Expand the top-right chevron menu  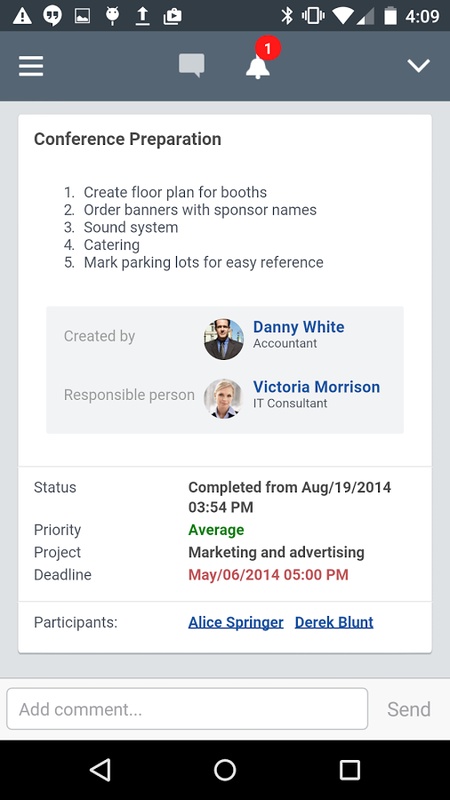tap(418, 65)
